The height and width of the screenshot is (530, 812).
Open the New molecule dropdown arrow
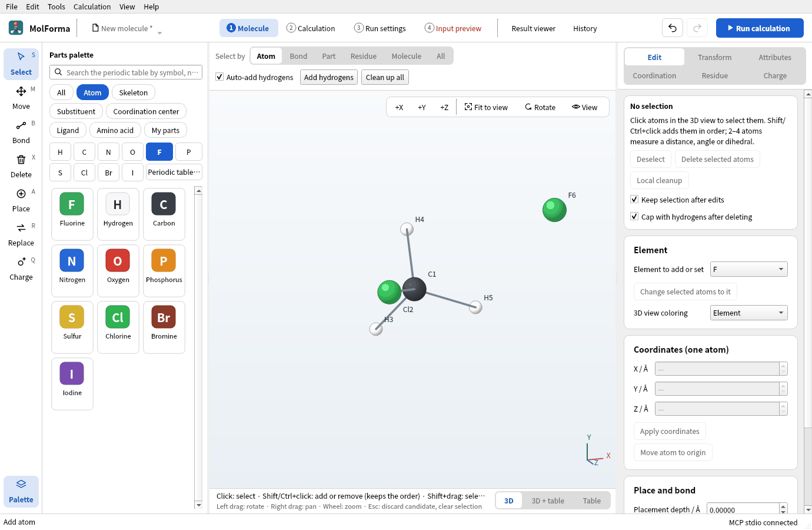(x=160, y=33)
